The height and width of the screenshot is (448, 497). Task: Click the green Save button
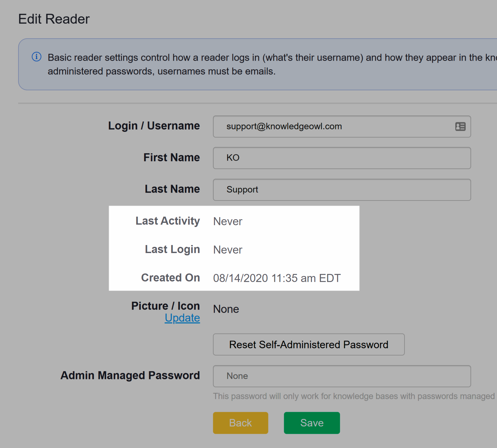coord(312,423)
